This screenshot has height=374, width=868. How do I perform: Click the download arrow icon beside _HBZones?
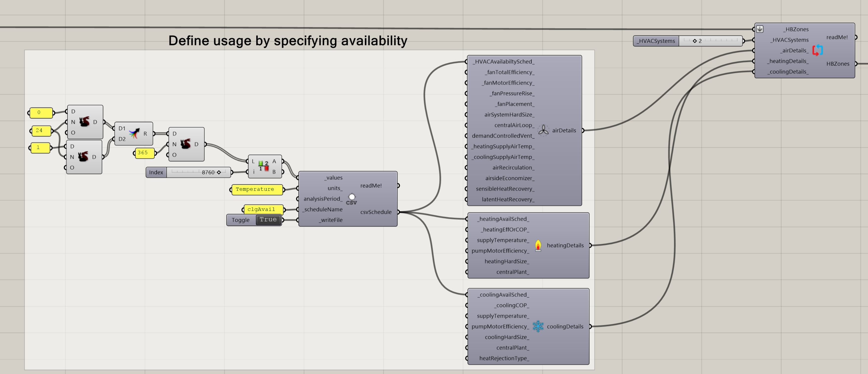(759, 29)
